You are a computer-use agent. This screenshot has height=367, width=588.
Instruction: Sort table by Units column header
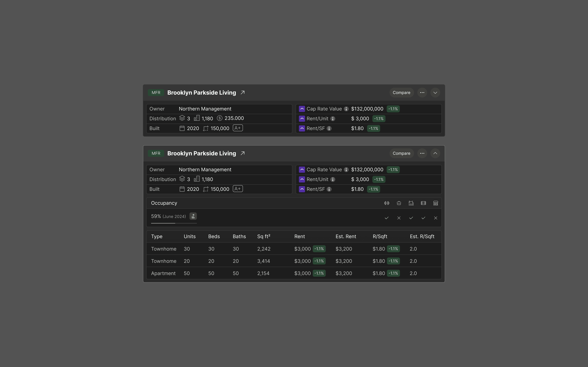tap(189, 237)
